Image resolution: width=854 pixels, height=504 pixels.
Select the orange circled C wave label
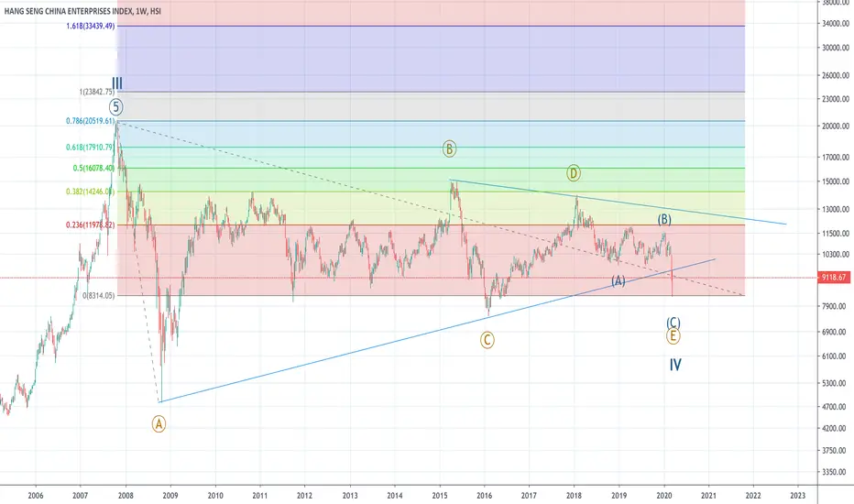coord(487,340)
